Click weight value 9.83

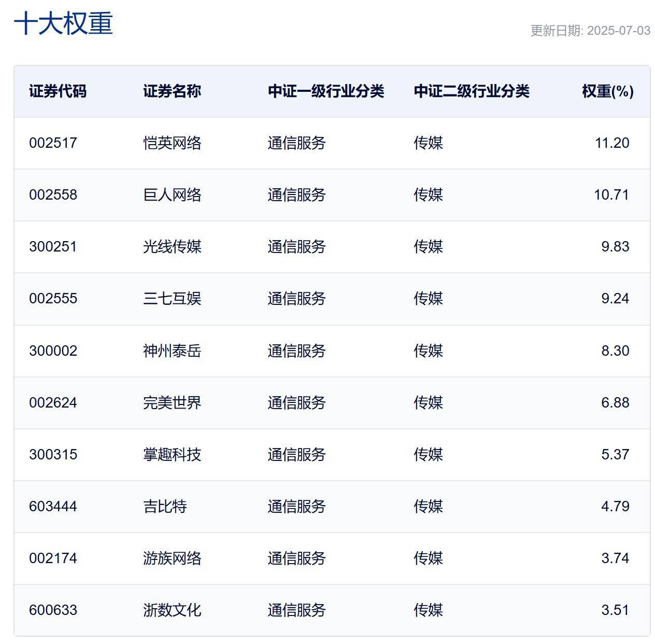[x=615, y=247]
